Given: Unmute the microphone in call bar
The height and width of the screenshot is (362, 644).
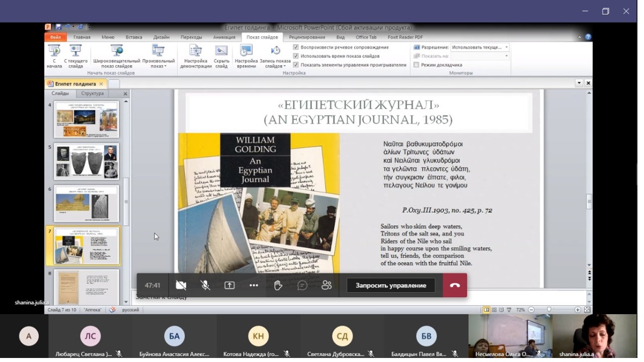Looking at the screenshot, I should 205,286.
